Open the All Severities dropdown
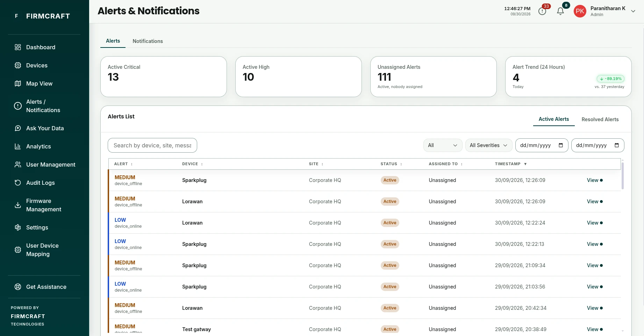This screenshot has height=336, width=644. coord(489,145)
